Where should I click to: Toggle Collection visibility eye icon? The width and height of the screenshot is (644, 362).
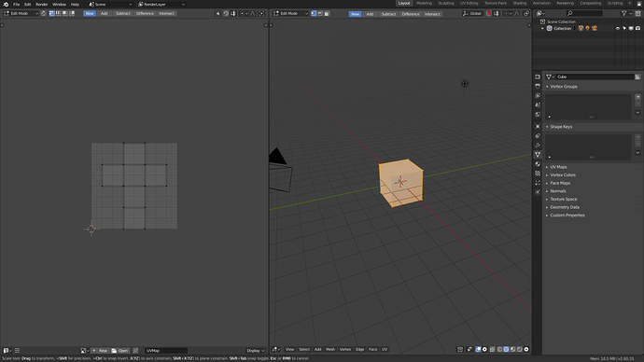618,28
